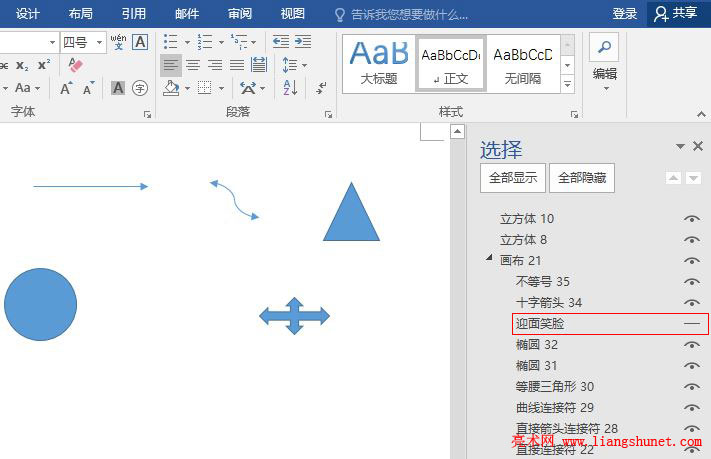This screenshot has height=459, width=711.
Task: Click the character shading A icon
Action: [118, 88]
